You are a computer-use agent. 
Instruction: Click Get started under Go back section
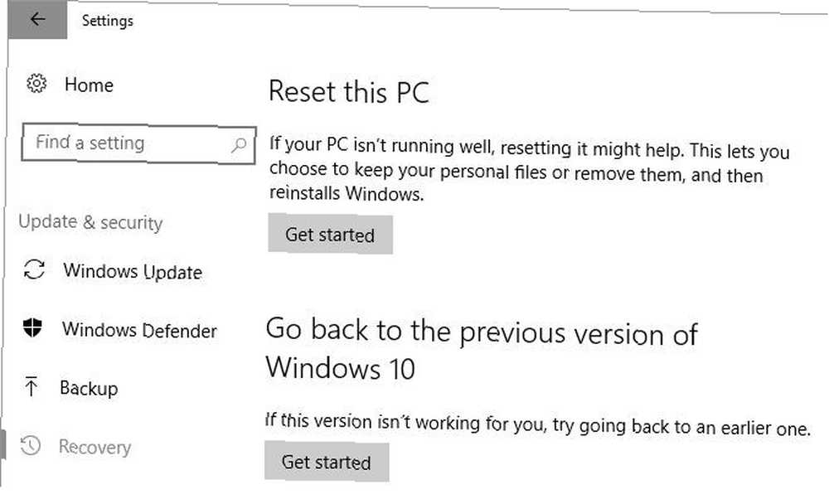coord(326,462)
